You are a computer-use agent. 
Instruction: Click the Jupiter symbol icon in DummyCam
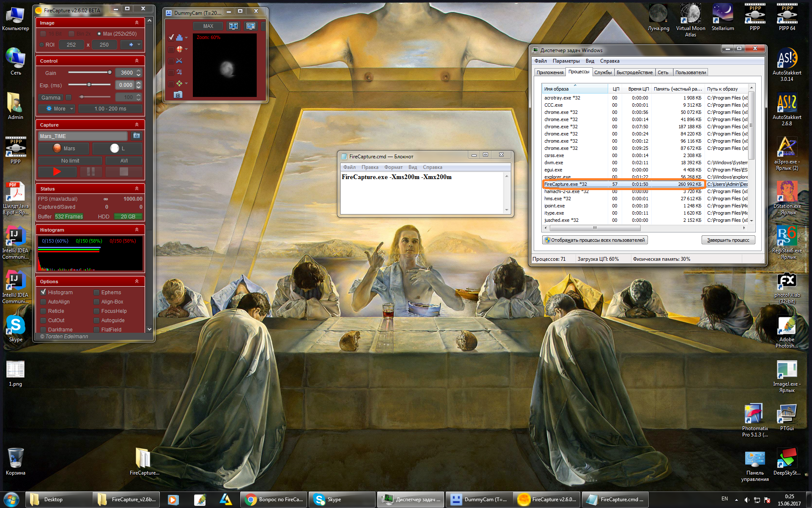tap(179, 72)
